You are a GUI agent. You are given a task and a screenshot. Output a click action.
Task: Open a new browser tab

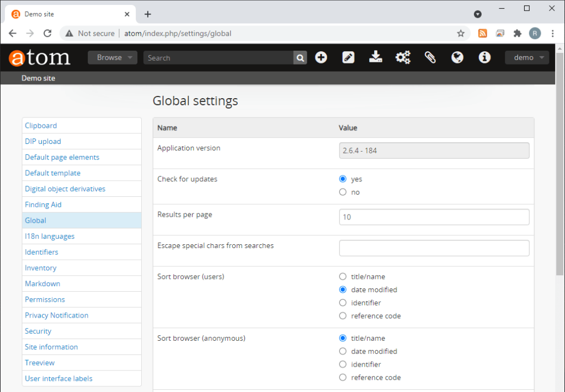click(148, 14)
